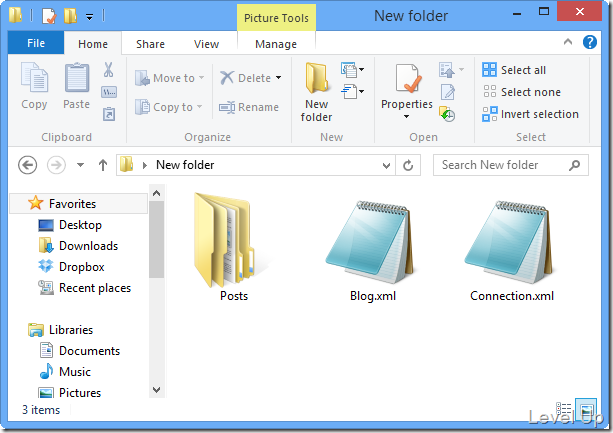Expand the Delete dropdown arrow
Image resolution: width=613 pixels, height=433 pixels.
tap(278, 78)
